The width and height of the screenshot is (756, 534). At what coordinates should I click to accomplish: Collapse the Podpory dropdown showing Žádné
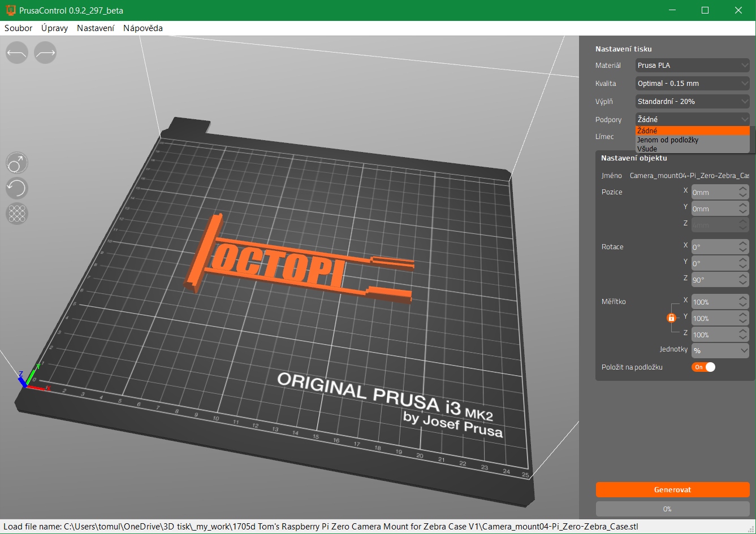[x=693, y=120]
